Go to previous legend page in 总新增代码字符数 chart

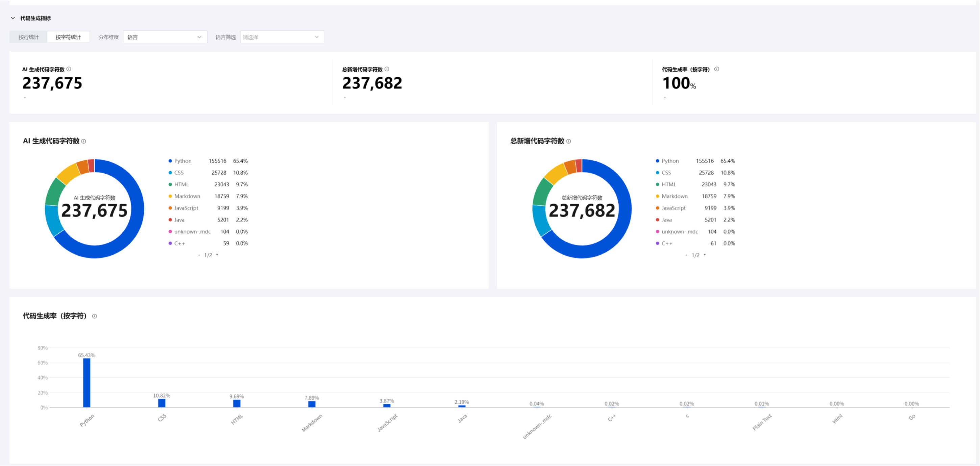tap(686, 255)
